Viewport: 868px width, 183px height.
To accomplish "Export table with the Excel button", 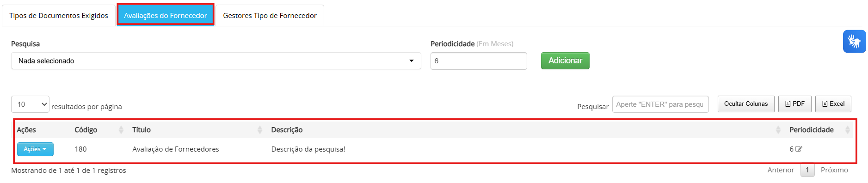I will pyautogui.click(x=833, y=104).
